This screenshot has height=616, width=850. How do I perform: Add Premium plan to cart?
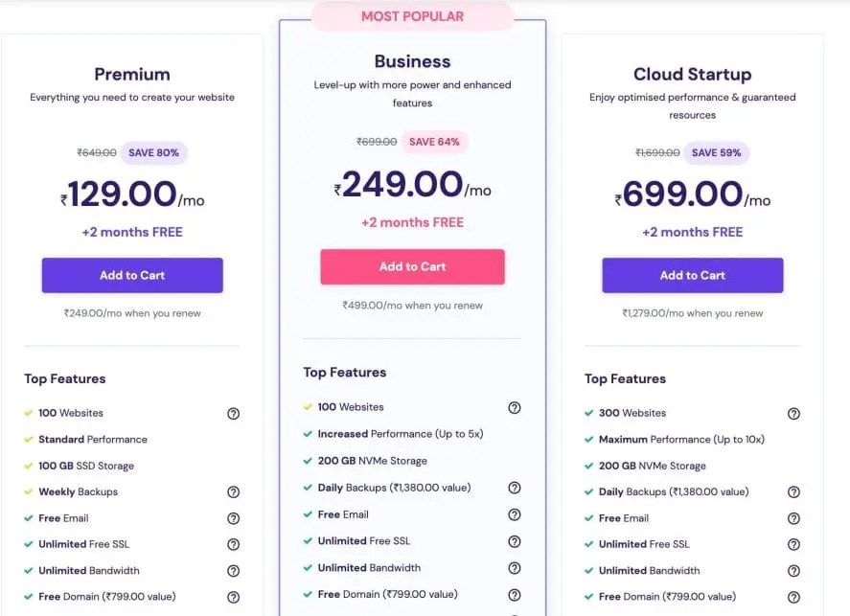point(132,275)
